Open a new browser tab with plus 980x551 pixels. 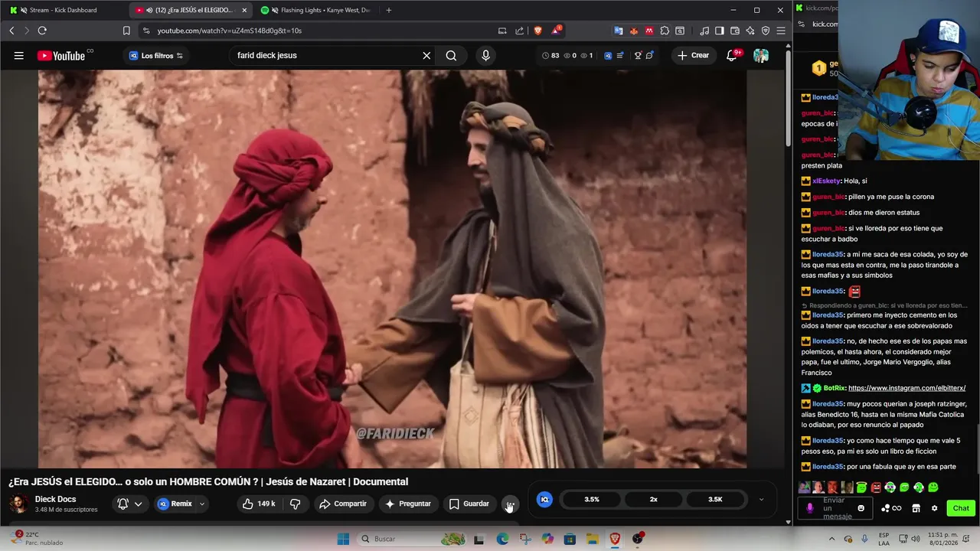click(x=389, y=10)
